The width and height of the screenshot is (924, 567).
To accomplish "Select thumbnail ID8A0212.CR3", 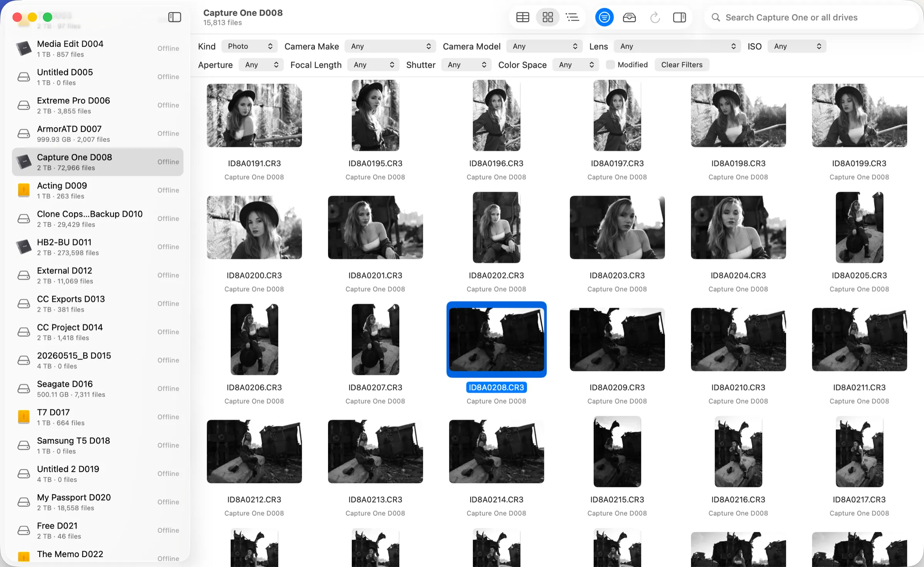I will [x=254, y=451].
